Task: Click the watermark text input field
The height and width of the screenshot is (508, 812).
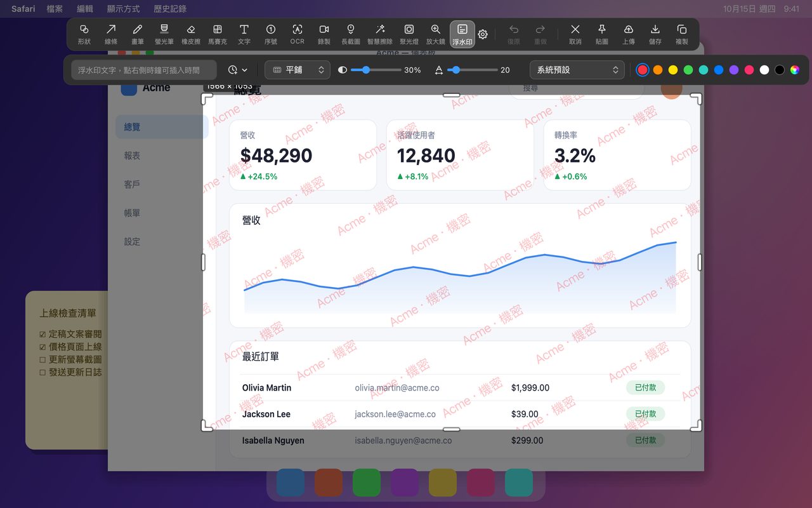Action: pos(144,70)
